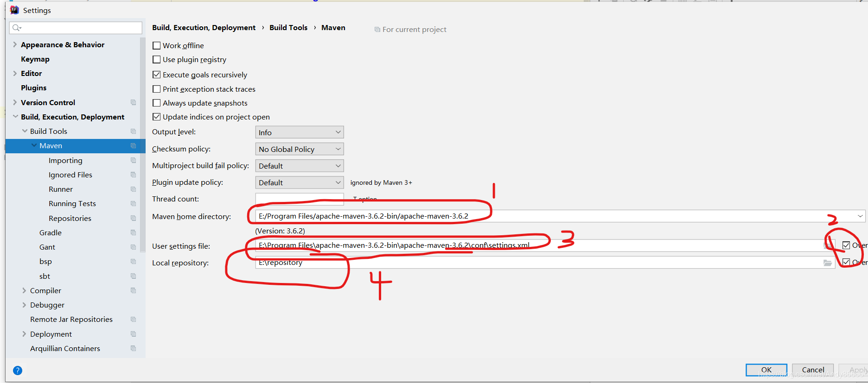The image size is (868, 383).
Task: Click project-level icon beside Gant
Action: [x=134, y=247]
